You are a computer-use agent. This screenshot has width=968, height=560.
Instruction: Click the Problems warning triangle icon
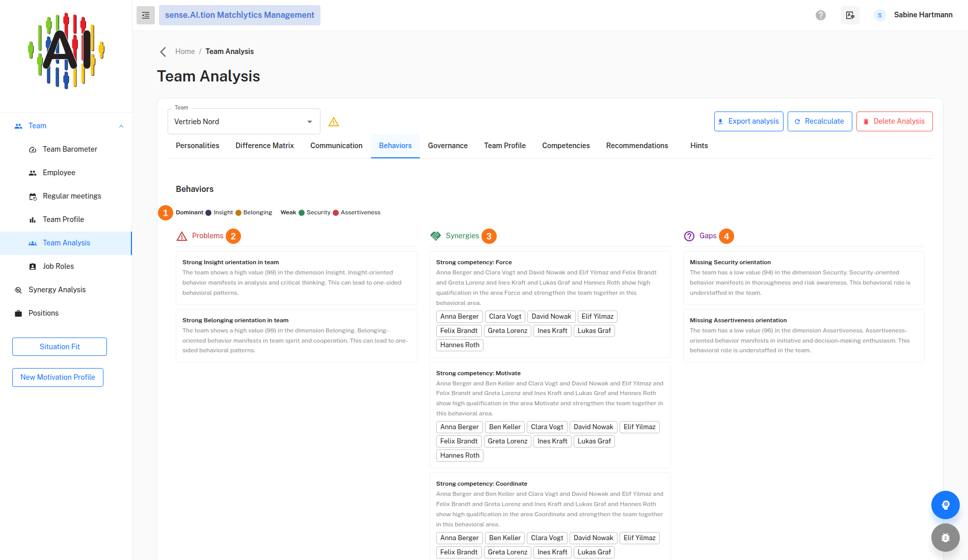click(x=182, y=236)
